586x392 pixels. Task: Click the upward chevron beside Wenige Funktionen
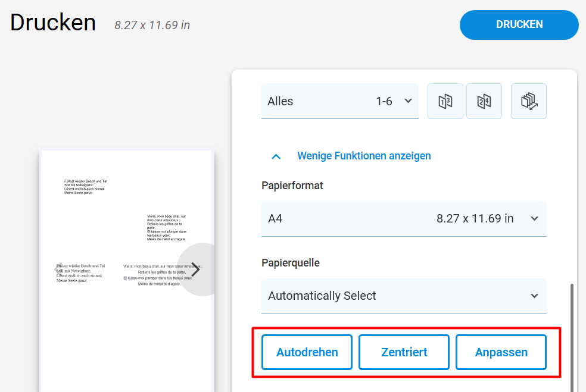tap(276, 156)
